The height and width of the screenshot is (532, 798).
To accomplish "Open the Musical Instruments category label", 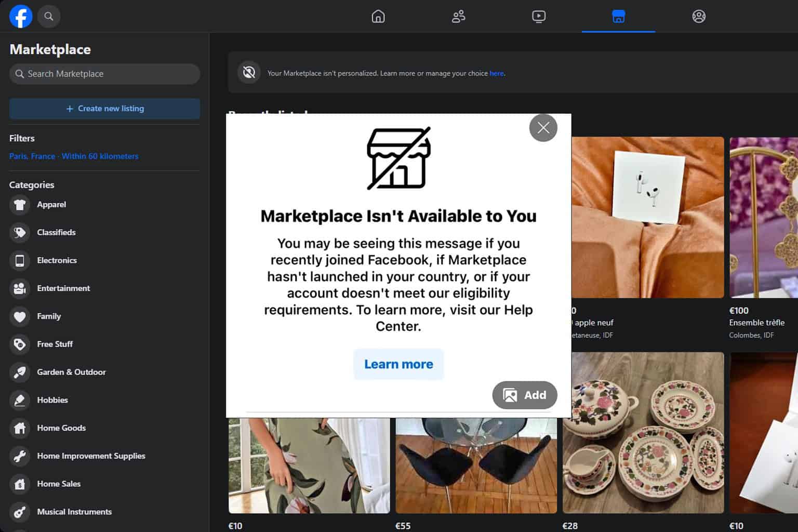I will 74,512.
